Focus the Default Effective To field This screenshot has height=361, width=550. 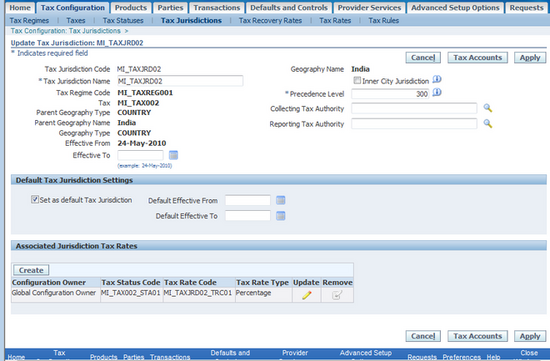click(x=248, y=216)
